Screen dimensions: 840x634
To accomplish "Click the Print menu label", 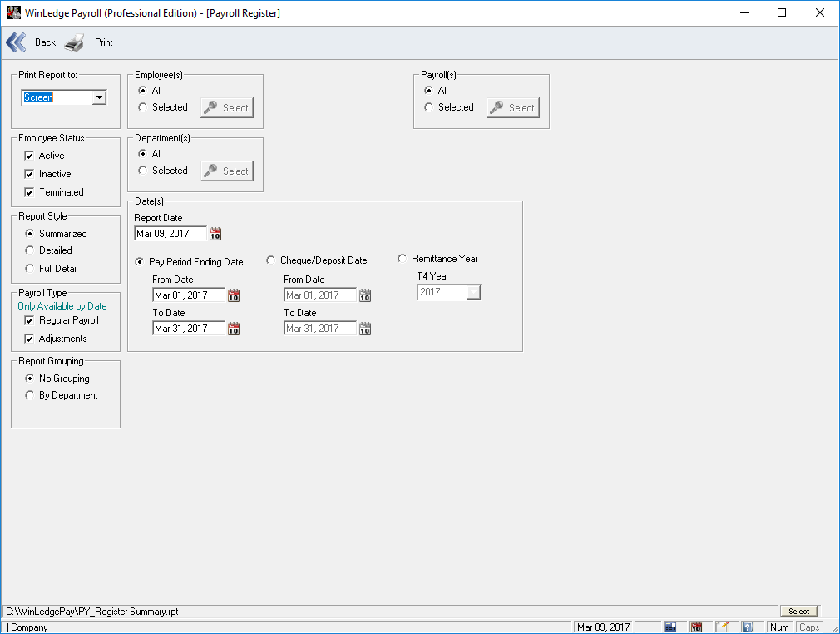I will 103,42.
